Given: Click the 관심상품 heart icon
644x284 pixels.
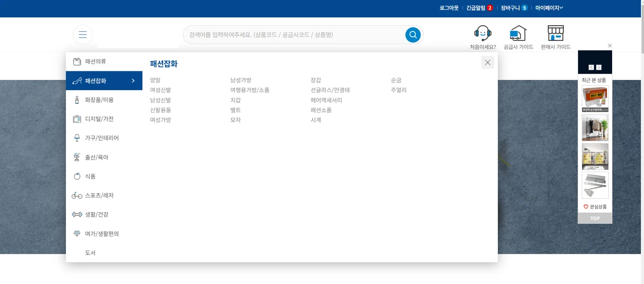Looking at the screenshot, I should [585, 206].
